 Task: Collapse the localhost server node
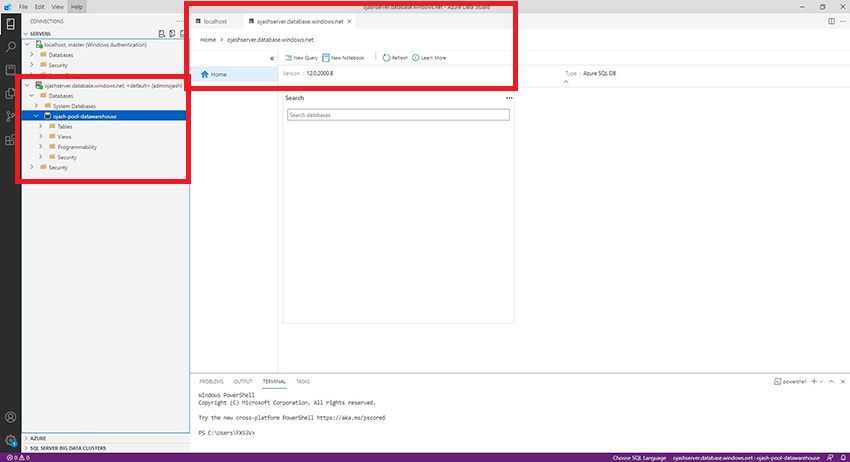click(28, 44)
